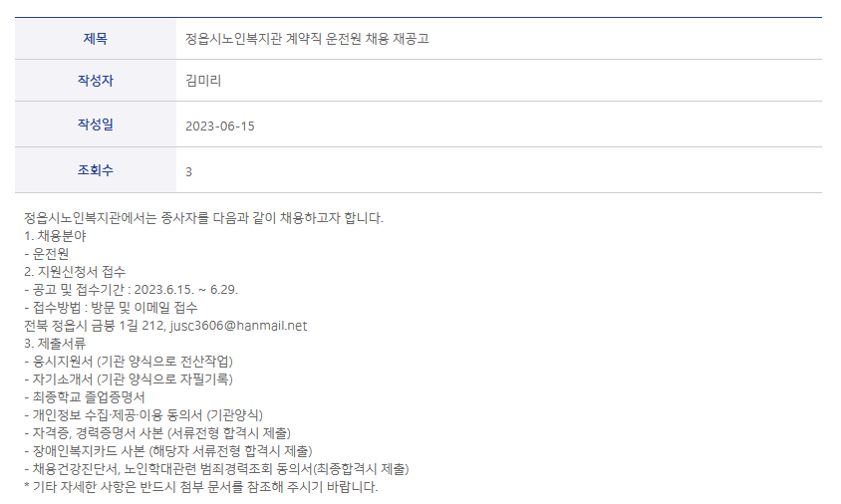841x504 pixels.
Task: Select the author name 김미리
Action: tap(203, 81)
